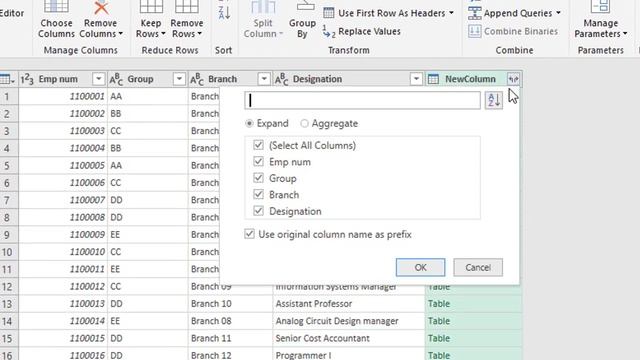Uncheck the Group checkbox in the popup

pos(258,178)
